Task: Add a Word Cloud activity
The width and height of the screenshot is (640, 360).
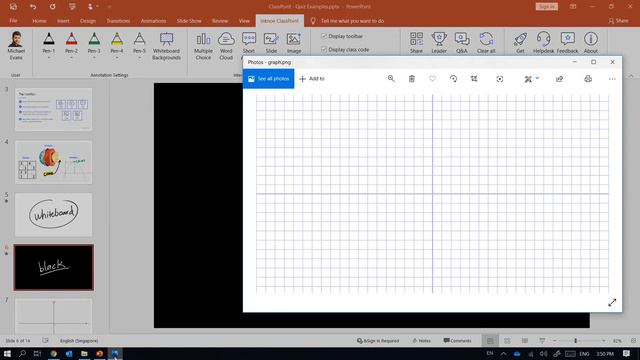Action: pyautogui.click(x=226, y=46)
